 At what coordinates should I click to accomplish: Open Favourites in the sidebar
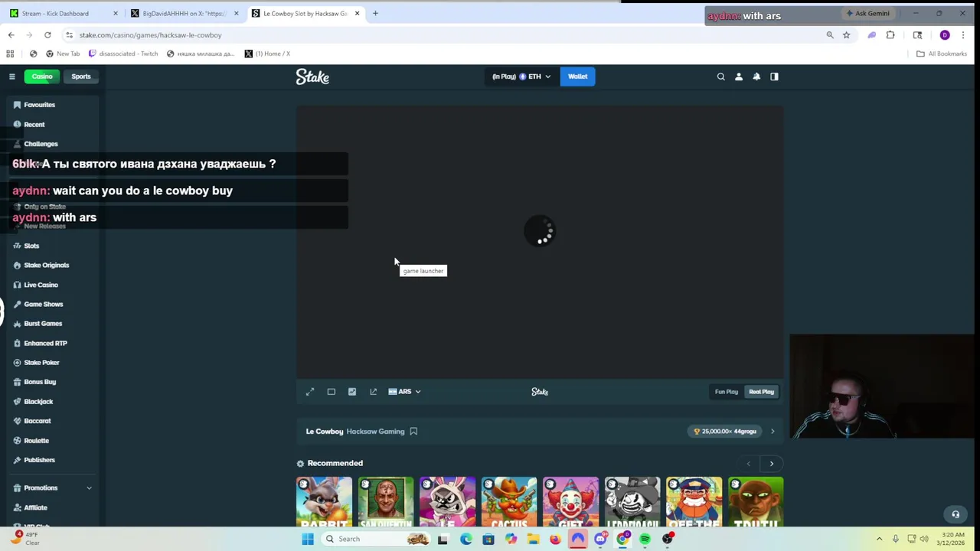point(39,105)
